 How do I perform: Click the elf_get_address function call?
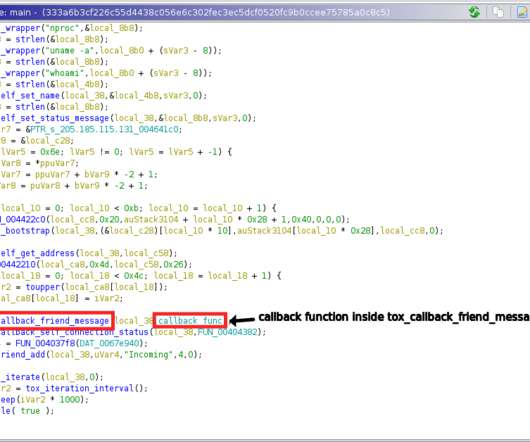pos(38,253)
